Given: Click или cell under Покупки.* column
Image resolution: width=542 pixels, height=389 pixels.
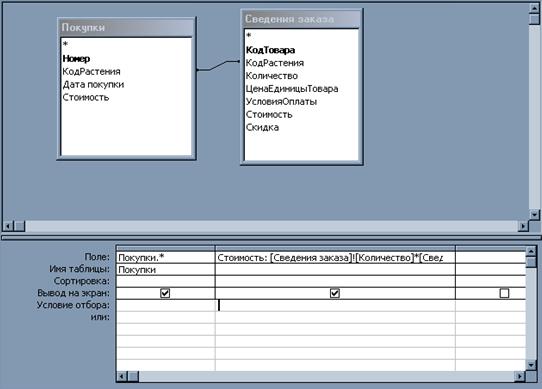Looking at the screenshot, I should 166,317.
